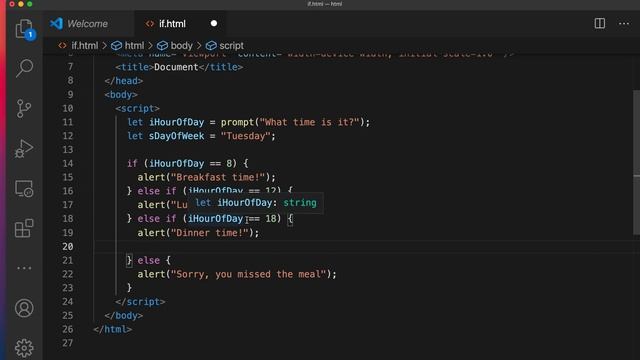Open the Remote Explorer view
Screen dimensions: 640x360
click(24, 189)
